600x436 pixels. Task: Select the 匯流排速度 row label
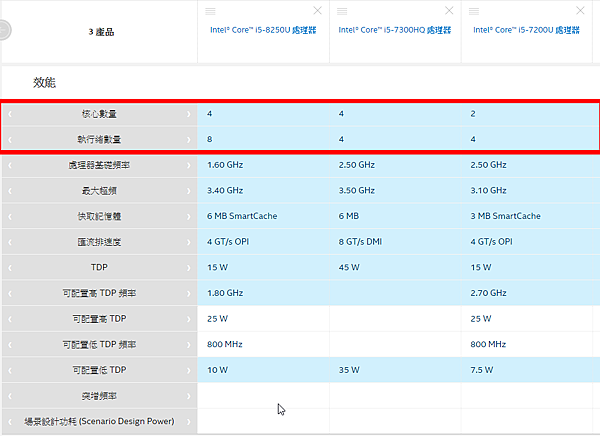(99, 242)
